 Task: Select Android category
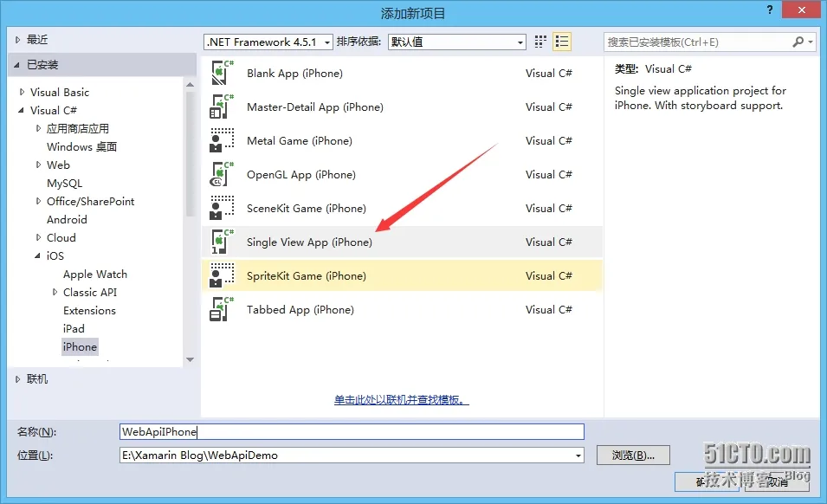tap(67, 219)
